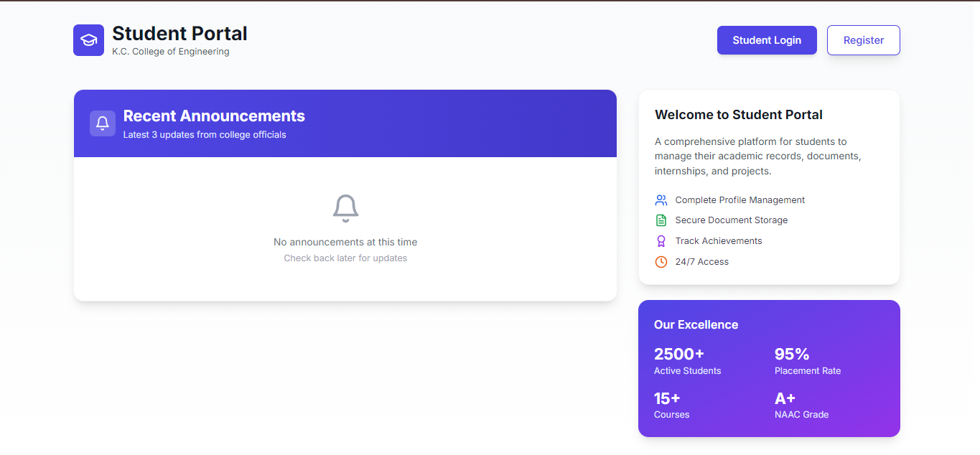980x455 pixels.
Task: Click the purple Track Achievements award icon
Action: pyautogui.click(x=661, y=241)
